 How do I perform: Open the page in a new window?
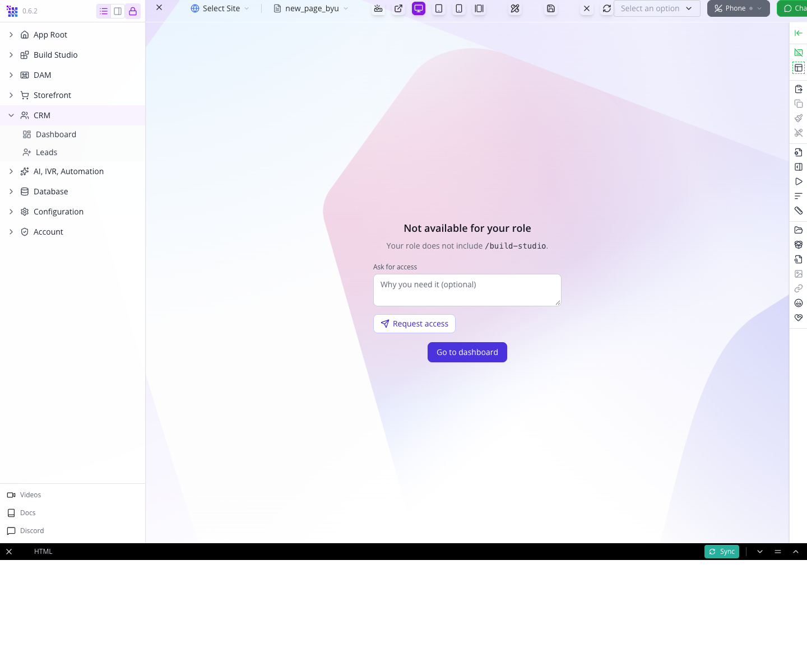tap(398, 8)
